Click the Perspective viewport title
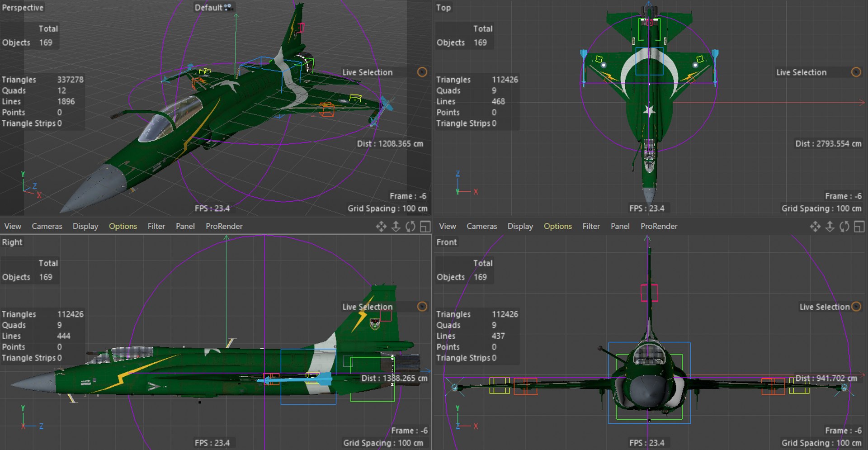The width and height of the screenshot is (868, 450). pos(23,8)
